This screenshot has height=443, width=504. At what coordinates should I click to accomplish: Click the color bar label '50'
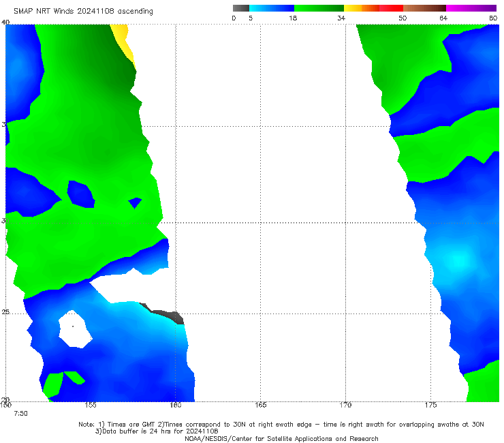click(x=403, y=18)
